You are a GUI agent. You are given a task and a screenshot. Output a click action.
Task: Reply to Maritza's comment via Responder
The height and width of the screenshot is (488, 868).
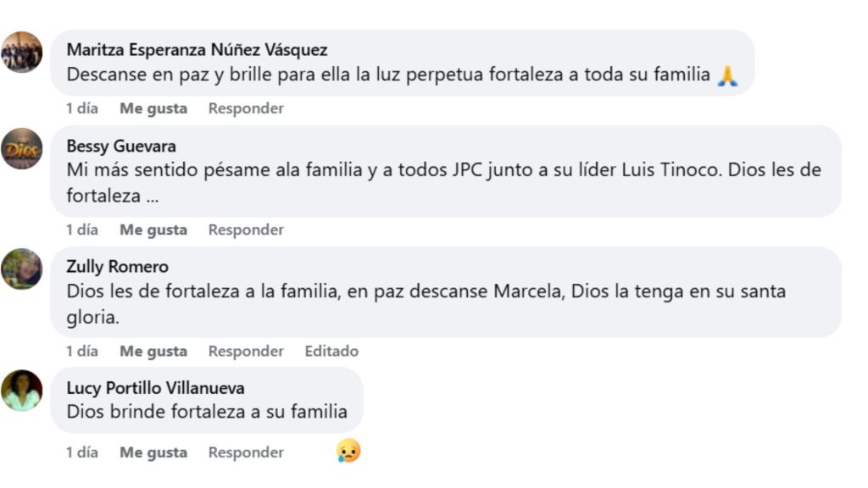(245, 108)
